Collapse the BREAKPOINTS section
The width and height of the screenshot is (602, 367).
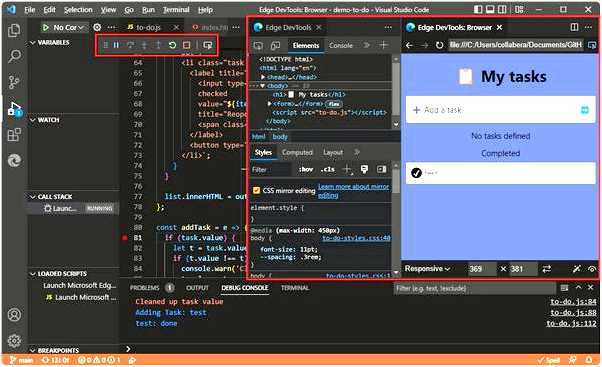[33, 350]
